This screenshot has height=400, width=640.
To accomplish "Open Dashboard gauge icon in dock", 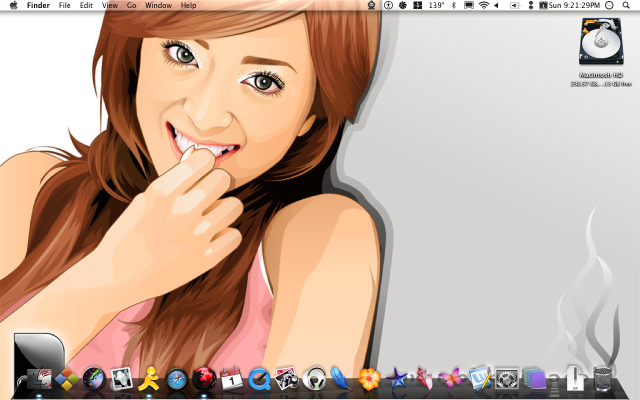I will 95,379.
